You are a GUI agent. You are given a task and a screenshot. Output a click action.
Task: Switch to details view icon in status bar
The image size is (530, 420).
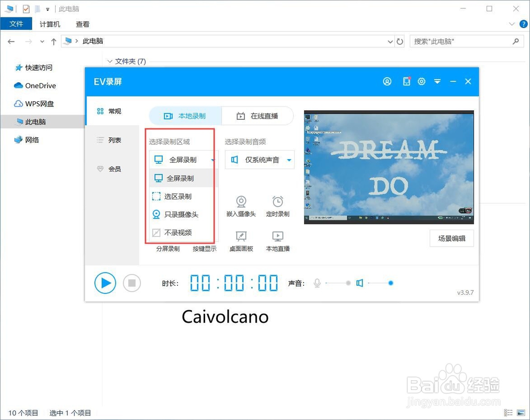click(x=508, y=413)
